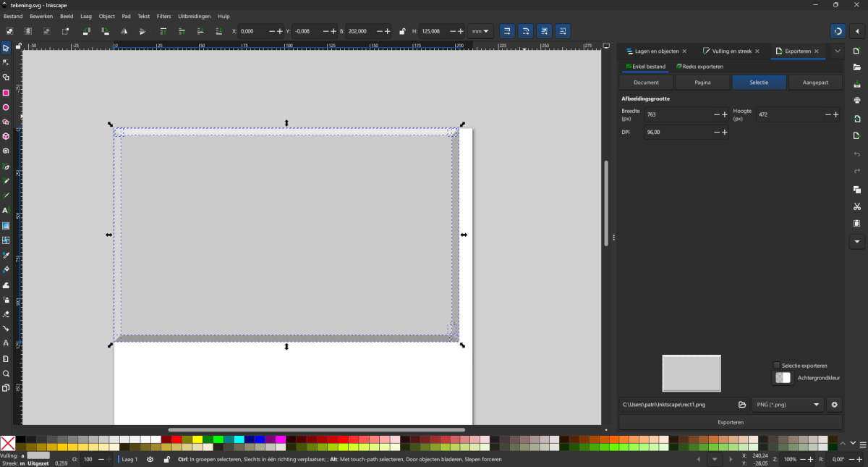Pick the Rectangle tool in the toolbox
868x467 pixels.
6,93
